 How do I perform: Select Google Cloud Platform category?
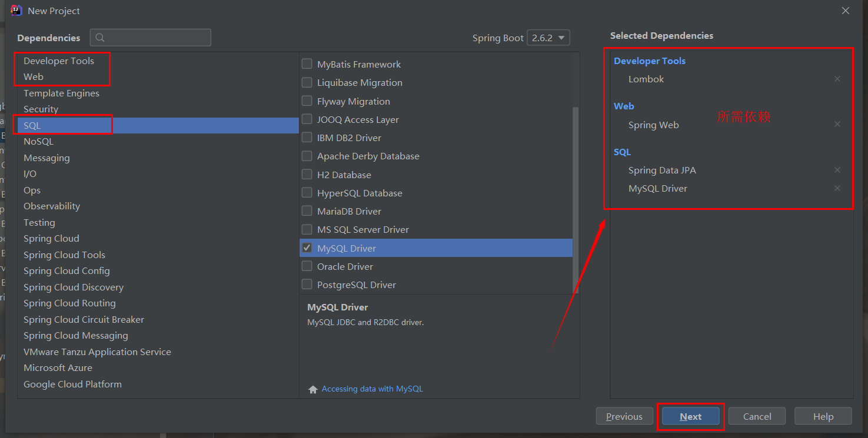click(x=158, y=384)
